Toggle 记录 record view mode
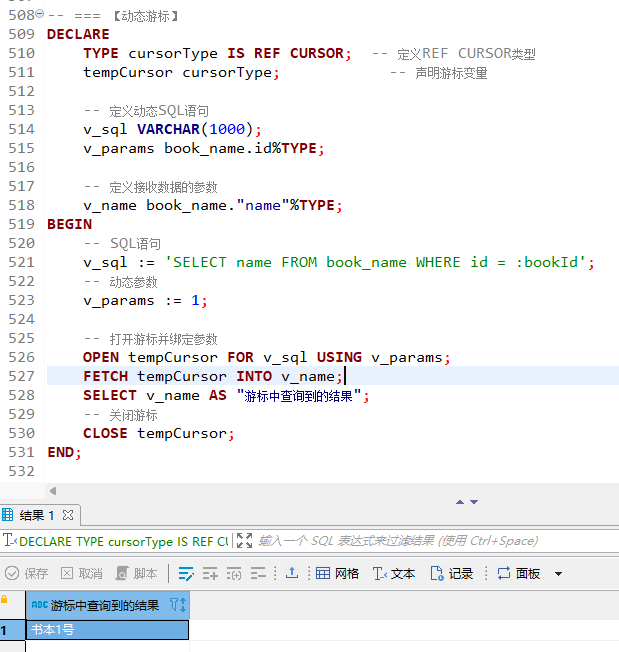Image resolution: width=619 pixels, height=652 pixels. click(x=451, y=574)
